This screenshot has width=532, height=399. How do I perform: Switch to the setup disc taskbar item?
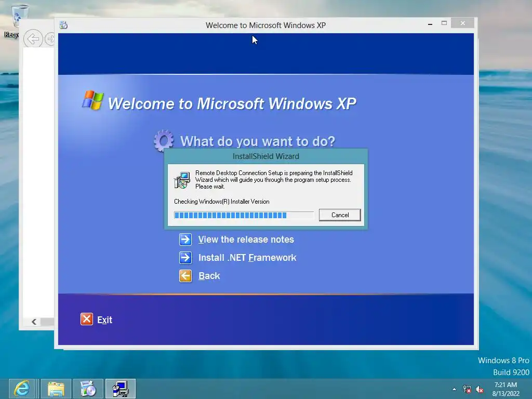[88, 389]
